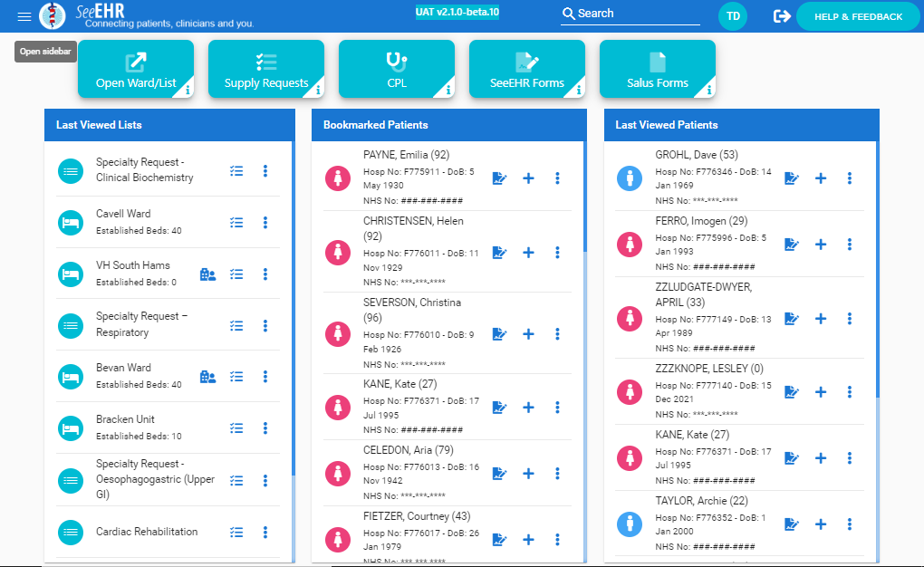The height and width of the screenshot is (567, 924).
Task: Open more options for bookmarked KANE, Kate
Action: (x=557, y=408)
